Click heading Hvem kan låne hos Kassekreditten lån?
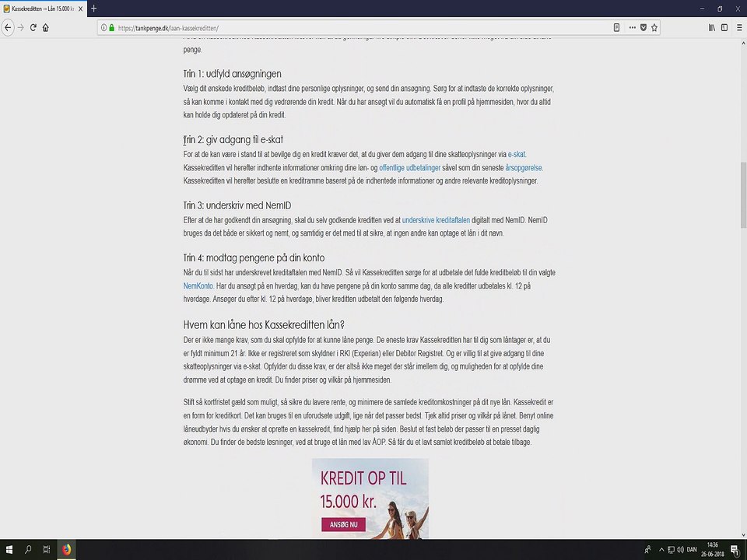747x560 pixels. 264,325
